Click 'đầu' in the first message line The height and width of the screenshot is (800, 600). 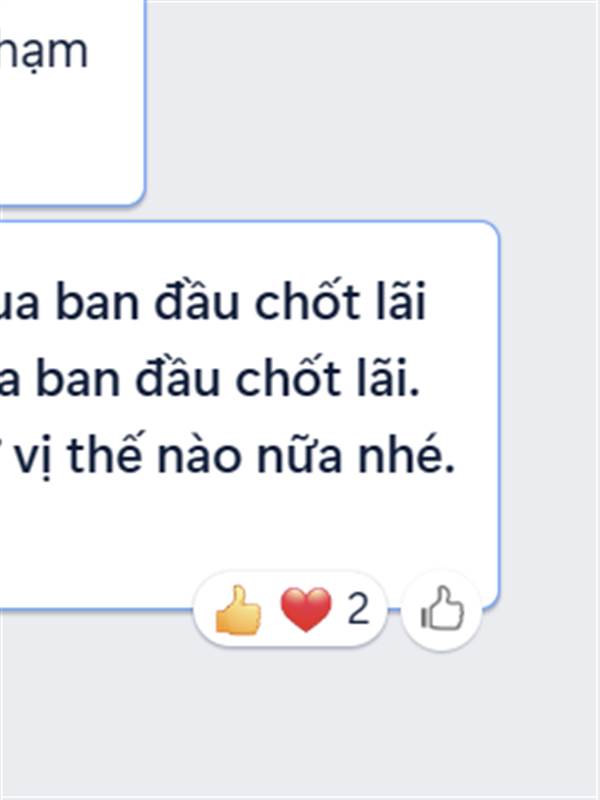pos(197,301)
